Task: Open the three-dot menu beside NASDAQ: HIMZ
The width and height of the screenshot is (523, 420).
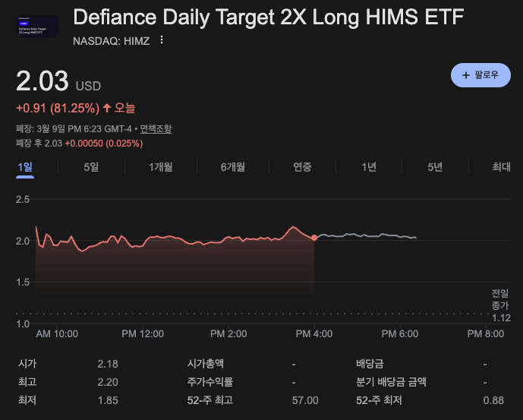Action: [x=162, y=40]
